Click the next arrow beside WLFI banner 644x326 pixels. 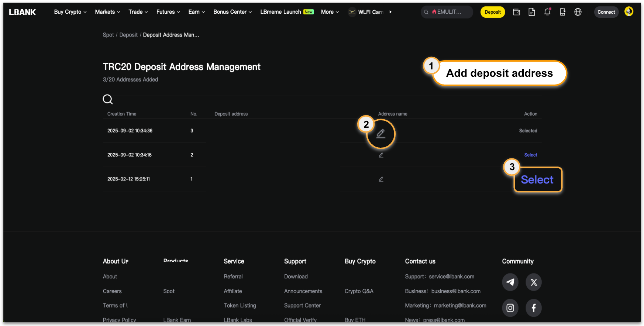point(390,12)
